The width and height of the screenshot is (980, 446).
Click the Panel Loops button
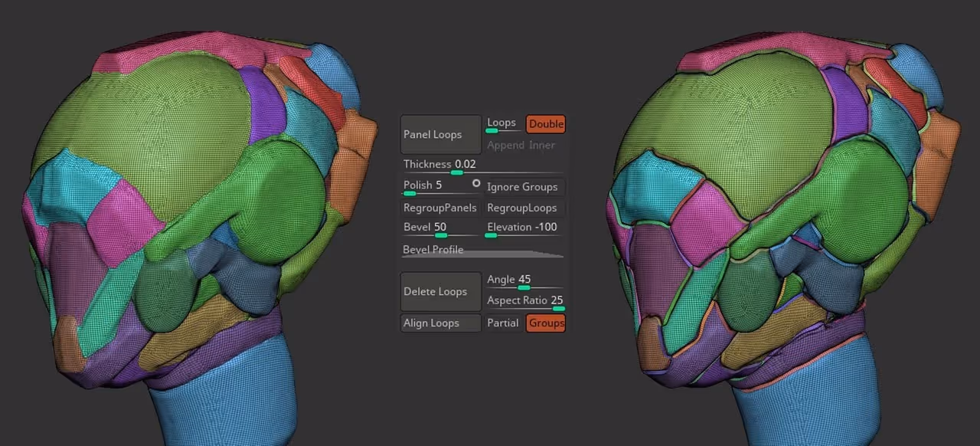pyautogui.click(x=441, y=135)
